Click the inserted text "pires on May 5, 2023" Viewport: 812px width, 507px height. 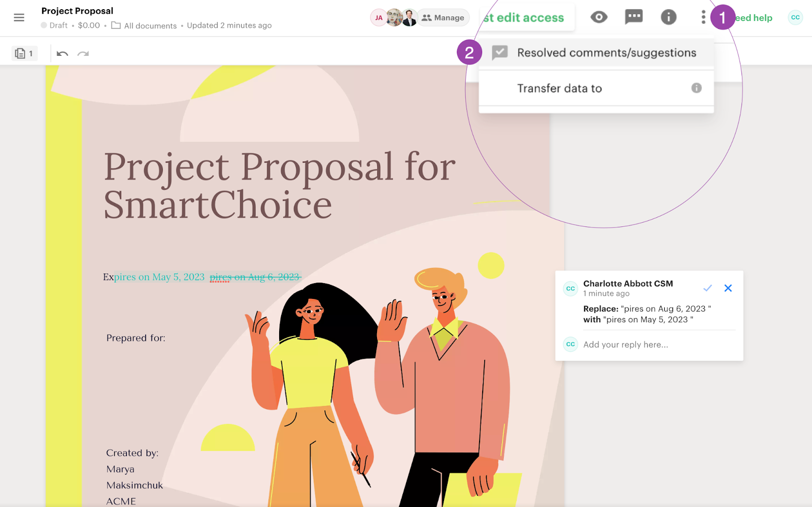point(159,277)
